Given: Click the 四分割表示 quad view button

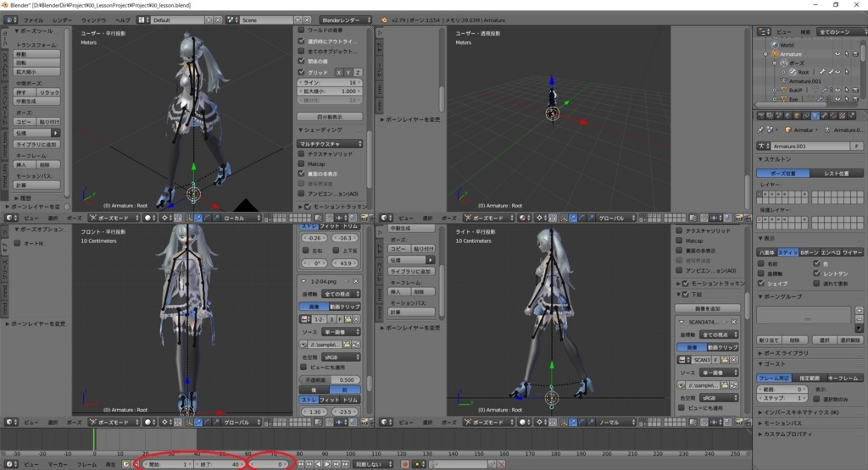Looking at the screenshot, I should pos(331,116).
